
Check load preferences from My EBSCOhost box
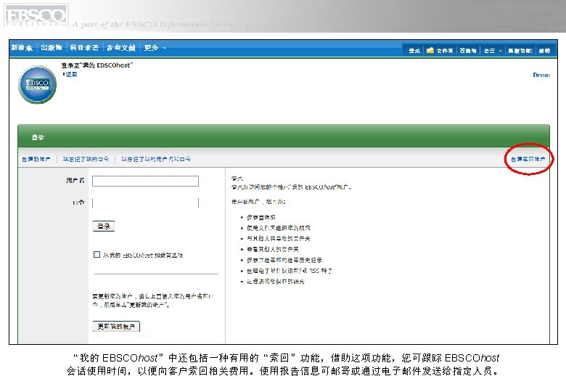coord(97,255)
